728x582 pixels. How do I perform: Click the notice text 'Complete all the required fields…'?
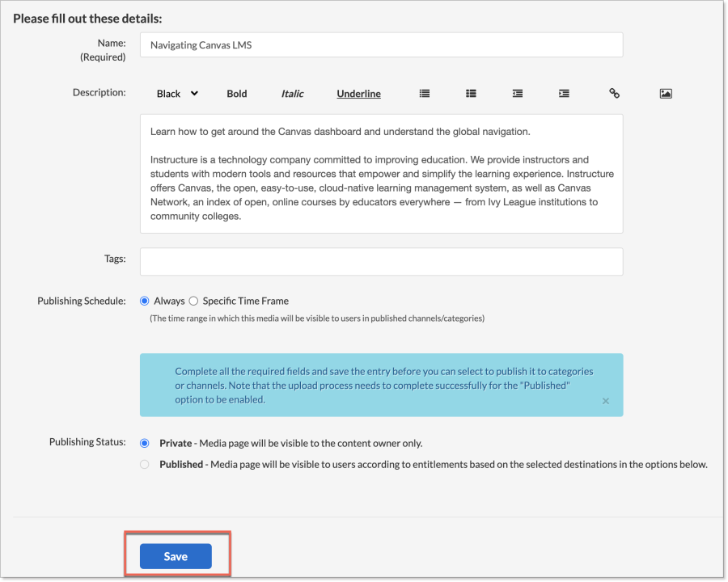pos(384,386)
